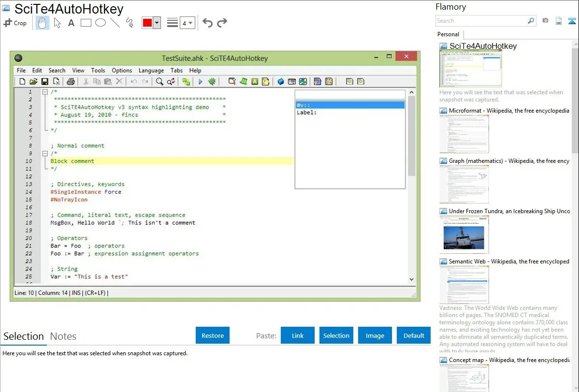579x392 pixels.
Task: Open Concept map snapshot title
Action: point(509,360)
